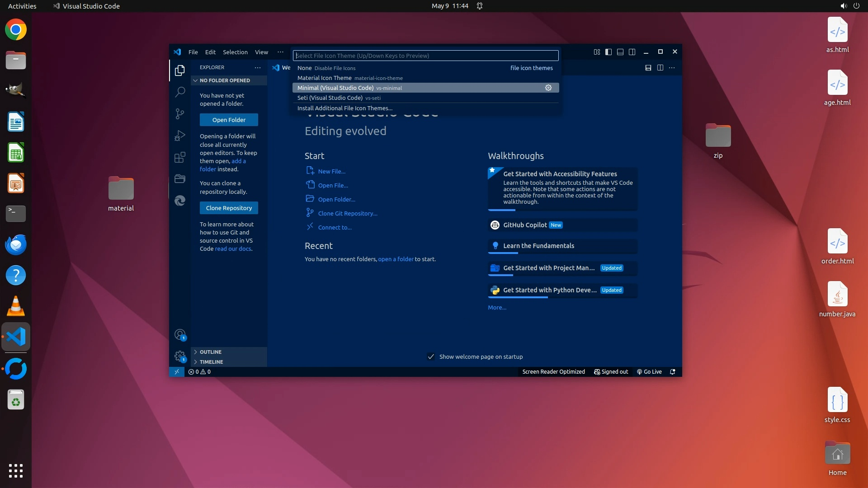The width and height of the screenshot is (868, 488).
Task: Expand the Timeline section
Action: [x=211, y=362]
